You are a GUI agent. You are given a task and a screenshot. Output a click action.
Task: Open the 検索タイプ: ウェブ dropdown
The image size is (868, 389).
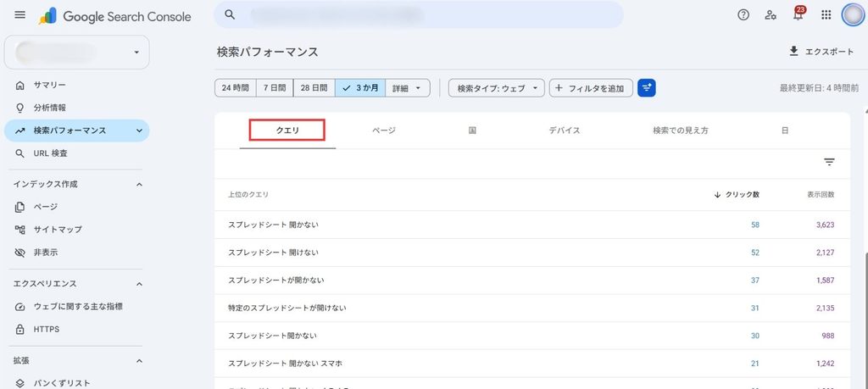click(x=497, y=87)
